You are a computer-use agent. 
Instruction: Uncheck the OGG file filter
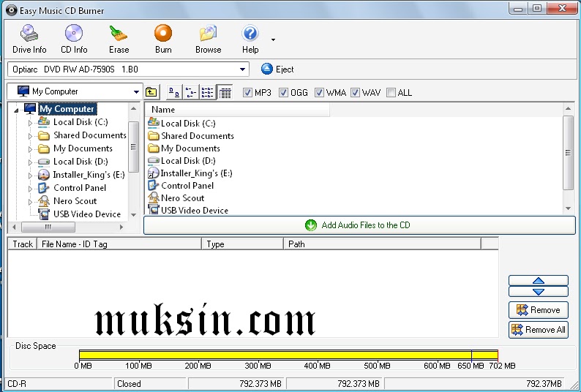point(283,92)
